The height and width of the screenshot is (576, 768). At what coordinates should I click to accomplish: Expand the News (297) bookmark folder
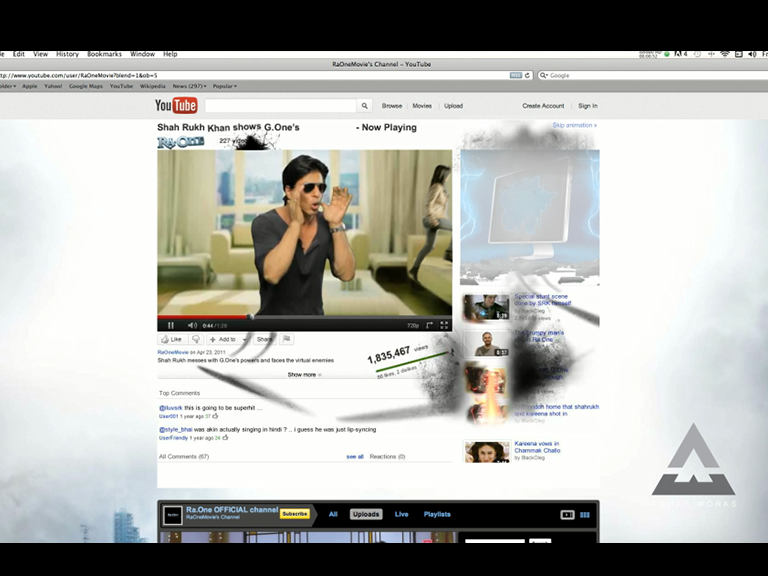(x=189, y=86)
